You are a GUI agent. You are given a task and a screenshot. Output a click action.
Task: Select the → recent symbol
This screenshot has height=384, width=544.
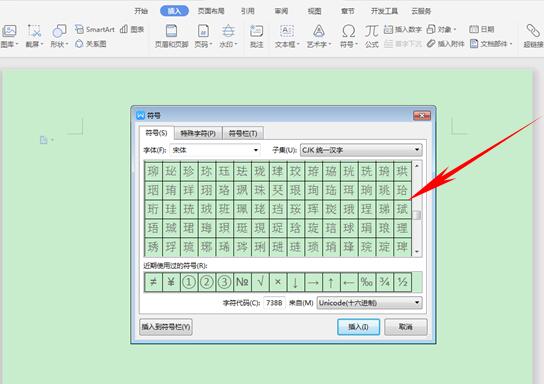[313, 282]
